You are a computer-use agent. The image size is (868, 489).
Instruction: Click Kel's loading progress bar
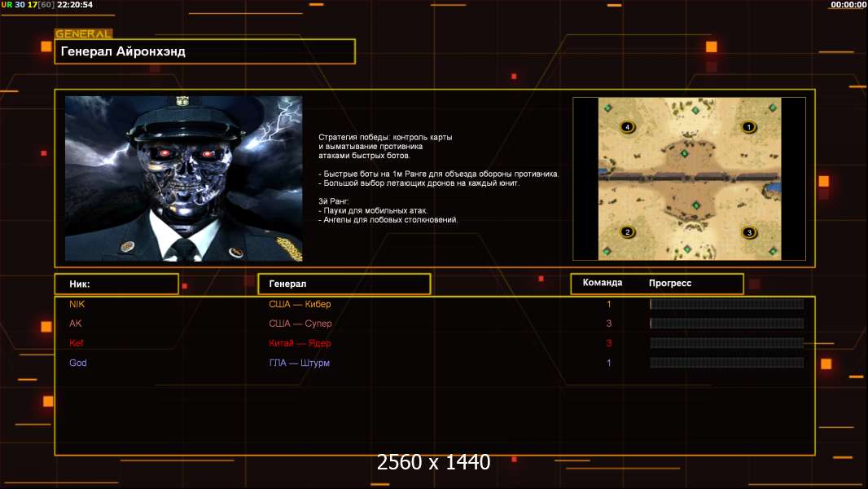[x=727, y=343]
